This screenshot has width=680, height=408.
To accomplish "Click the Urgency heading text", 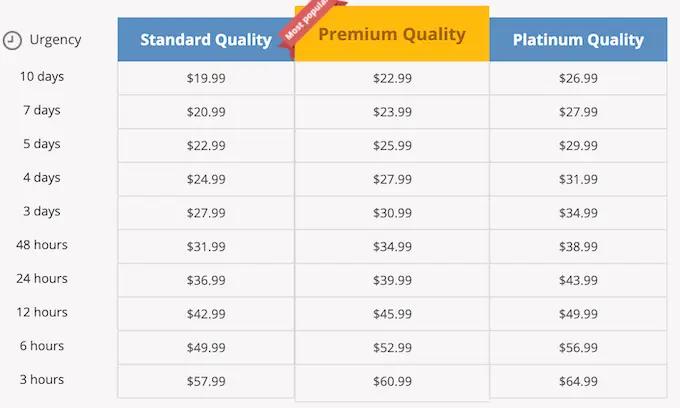I will click(55, 40).
